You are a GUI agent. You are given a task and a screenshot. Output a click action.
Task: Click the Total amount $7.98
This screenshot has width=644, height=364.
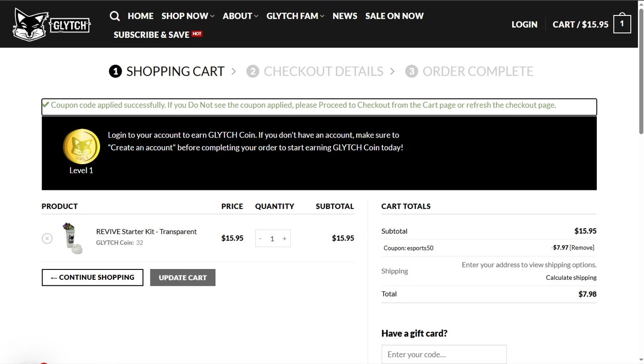coord(587,294)
